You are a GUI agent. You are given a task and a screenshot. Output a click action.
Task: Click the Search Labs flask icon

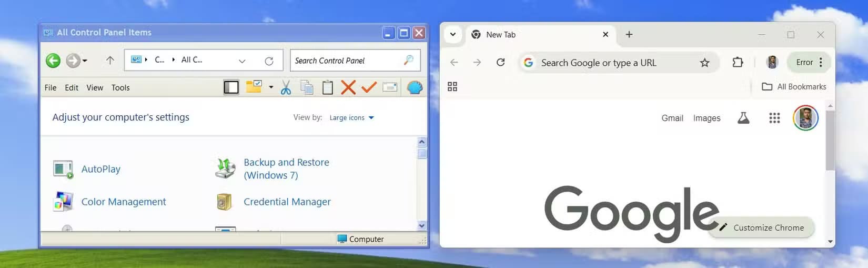pyautogui.click(x=743, y=118)
